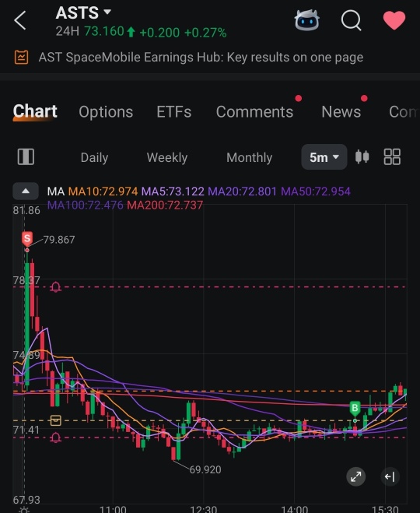Tap the 73.160 last price
This screenshot has width=420, height=513.
[x=104, y=32]
